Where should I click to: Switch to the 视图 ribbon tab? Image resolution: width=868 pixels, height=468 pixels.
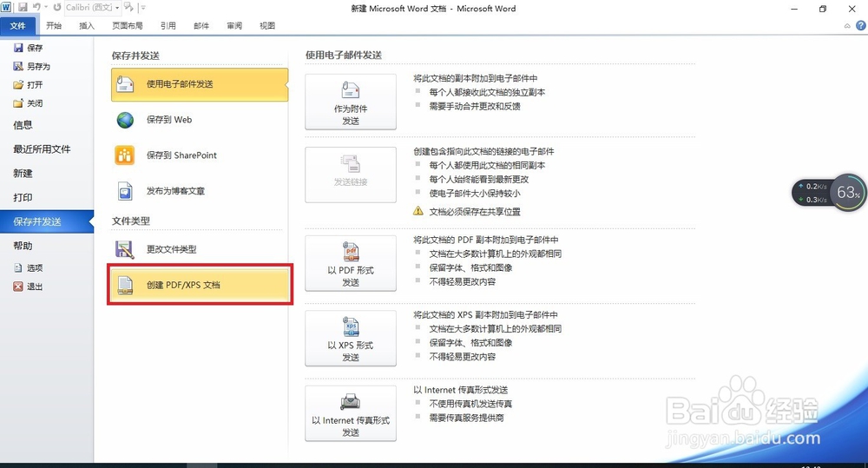click(x=267, y=25)
